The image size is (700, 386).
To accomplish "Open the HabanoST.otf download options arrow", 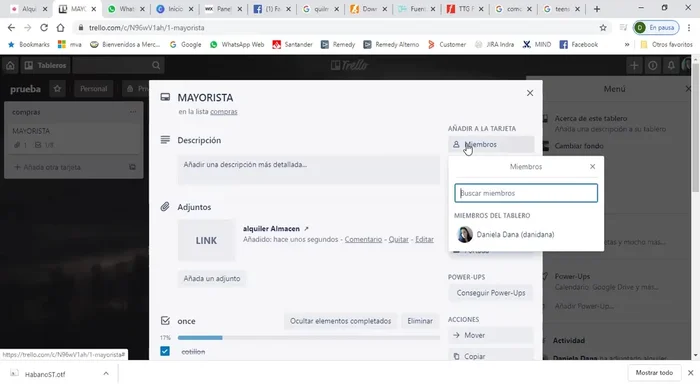I will coord(106,374).
